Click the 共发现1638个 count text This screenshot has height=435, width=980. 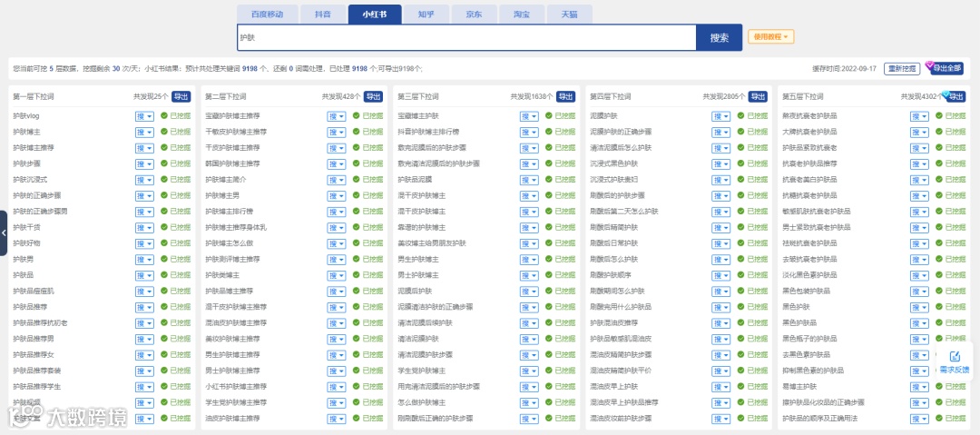[x=531, y=97]
